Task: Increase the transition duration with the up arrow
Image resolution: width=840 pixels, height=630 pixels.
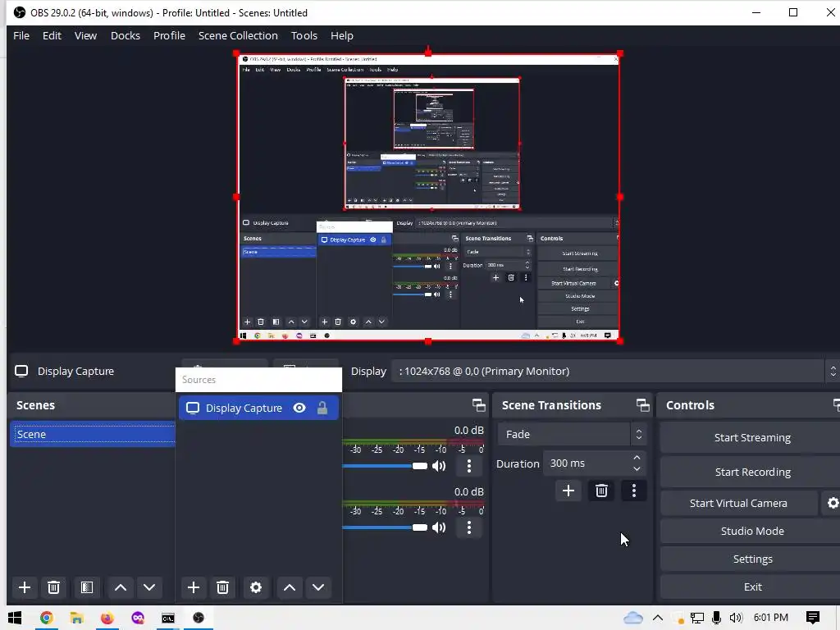Action: point(637,458)
